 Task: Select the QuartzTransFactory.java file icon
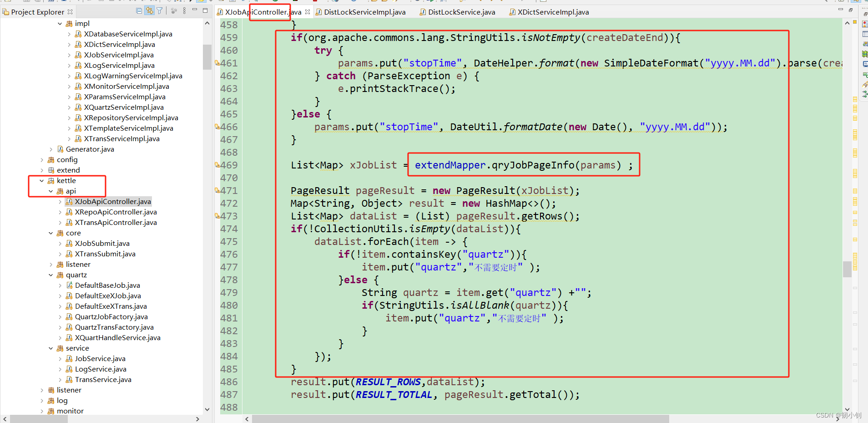point(69,327)
